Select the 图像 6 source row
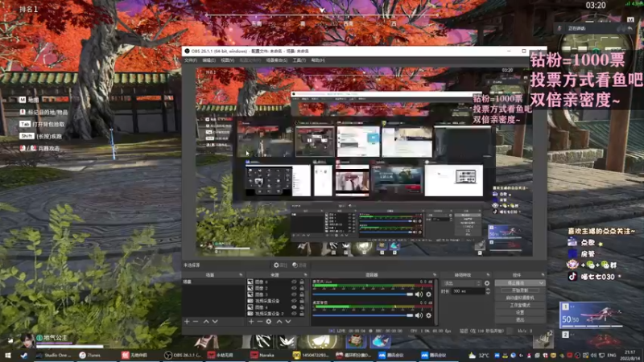The image size is (644, 362). click(277, 282)
